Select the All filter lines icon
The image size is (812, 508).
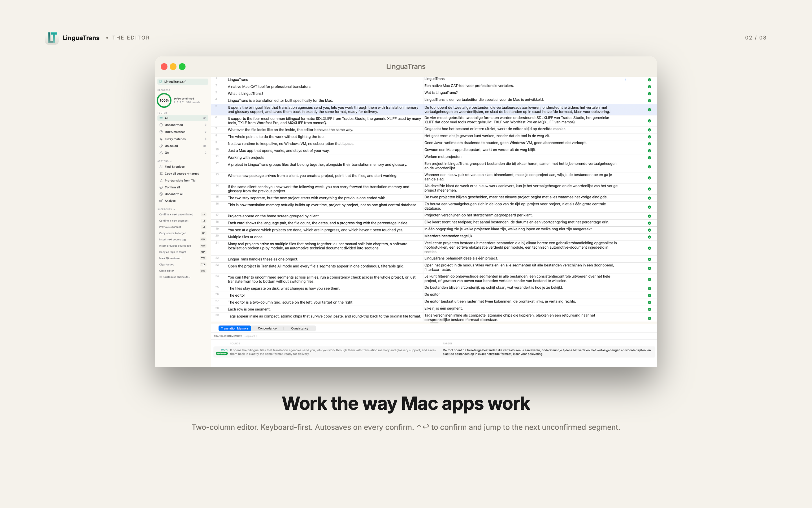point(161,118)
